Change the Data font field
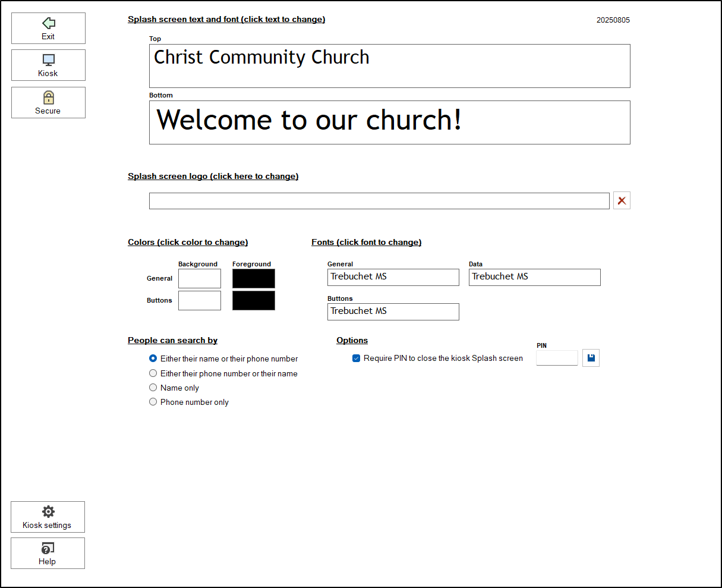 click(534, 277)
